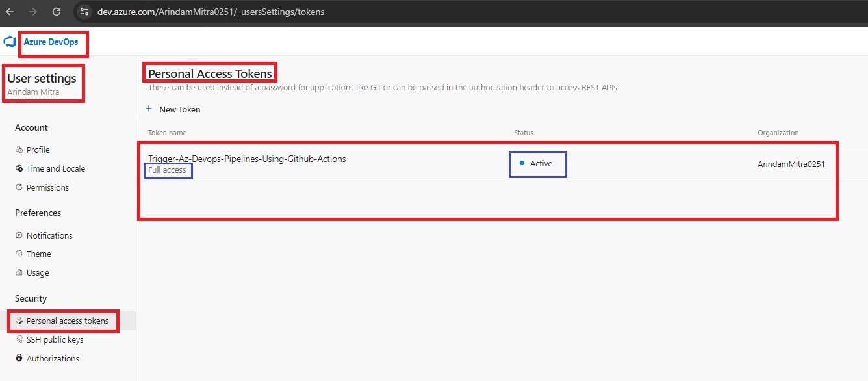The image size is (868, 381).
Task: Click the Azure DevOps header link
Action: [x=51, y=42]
